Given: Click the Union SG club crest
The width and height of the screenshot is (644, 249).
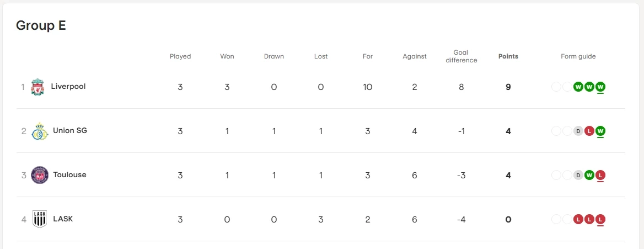Looking at the screenshot, I should (x=40, y=131).
